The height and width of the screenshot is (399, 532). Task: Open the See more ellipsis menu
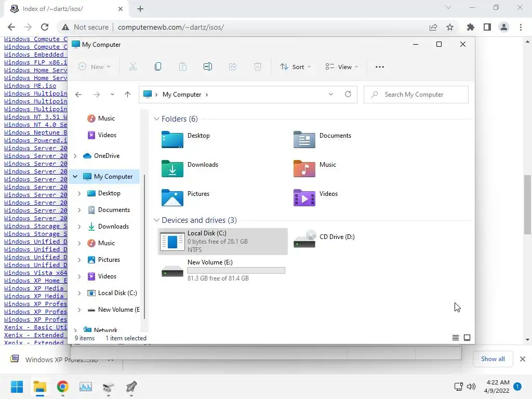pos(380,67)
